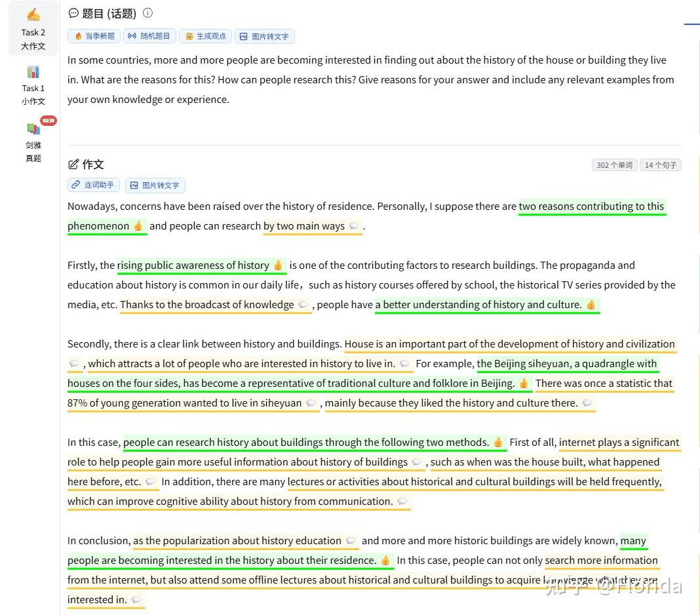Image resolution: width=700 pixels, height=615 pixels.
Task: Click info icon next to 题目 (话题)
Action: (x=147, y=13)
